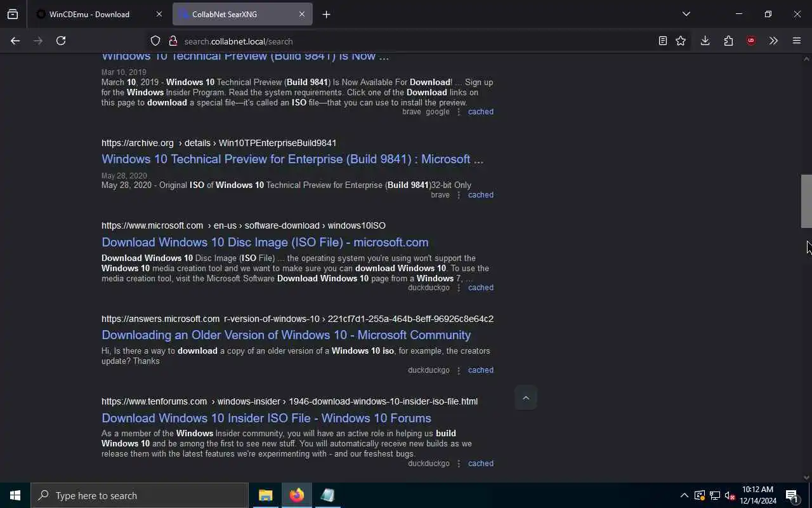Open cached link for March 10 2019 result

[480, 112]
